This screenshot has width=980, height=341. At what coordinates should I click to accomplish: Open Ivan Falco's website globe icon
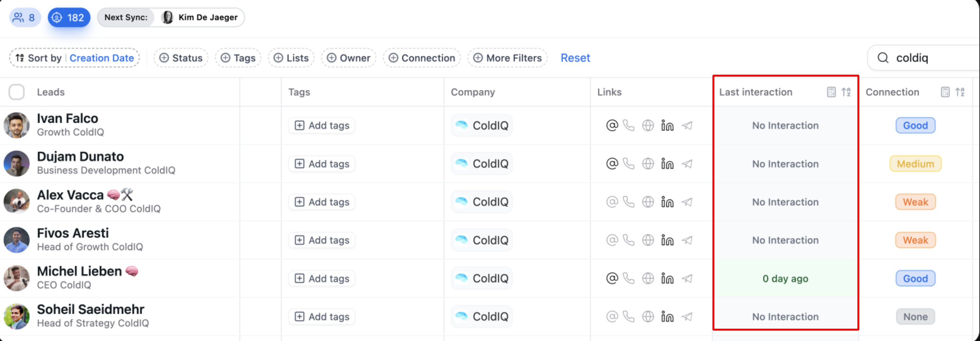click(x=648, y=125)
